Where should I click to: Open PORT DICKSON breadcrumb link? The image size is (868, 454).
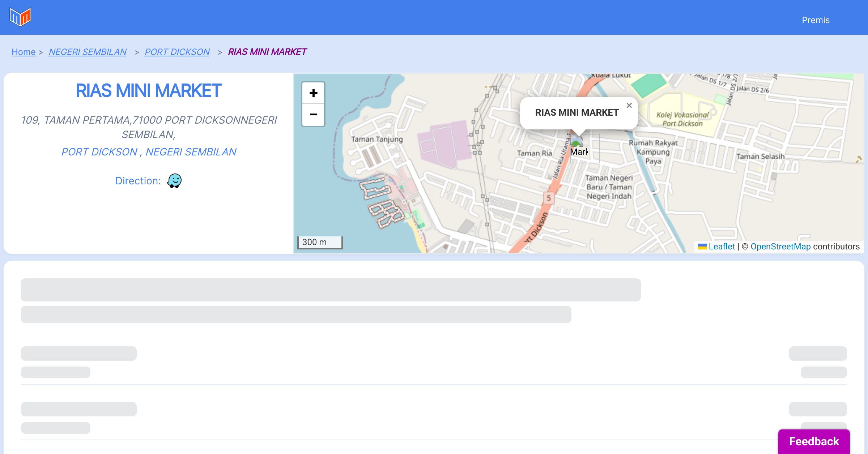177,52
